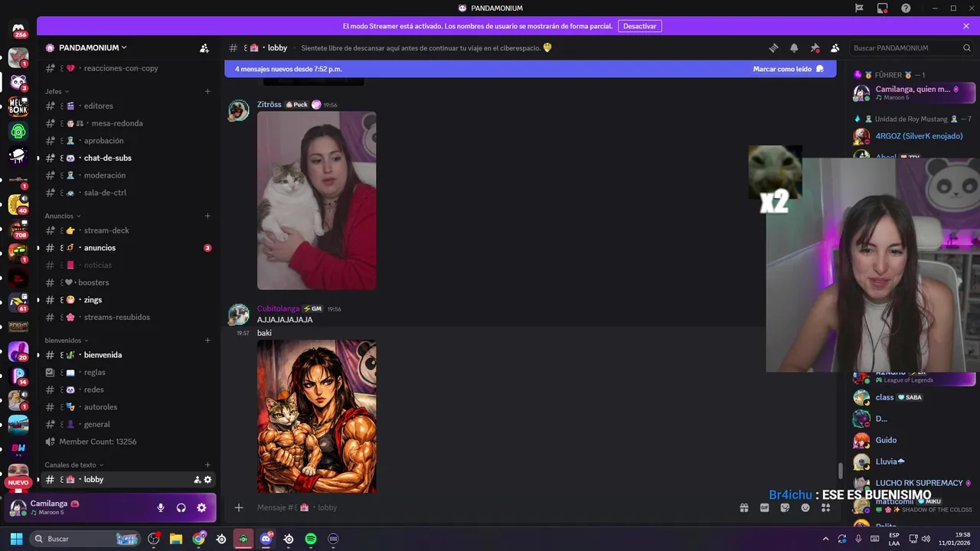980x551 pixels.
Task: Click Desactivar streamer mode button
Action: point(639,26)
